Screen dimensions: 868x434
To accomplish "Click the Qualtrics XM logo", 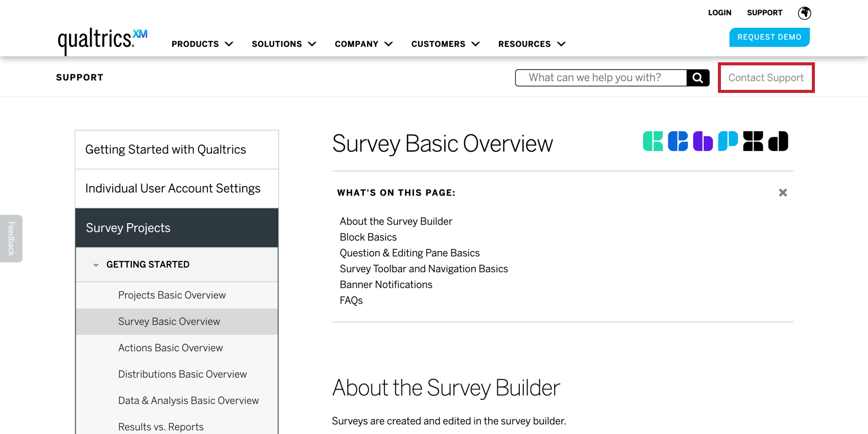I will 103,41.
